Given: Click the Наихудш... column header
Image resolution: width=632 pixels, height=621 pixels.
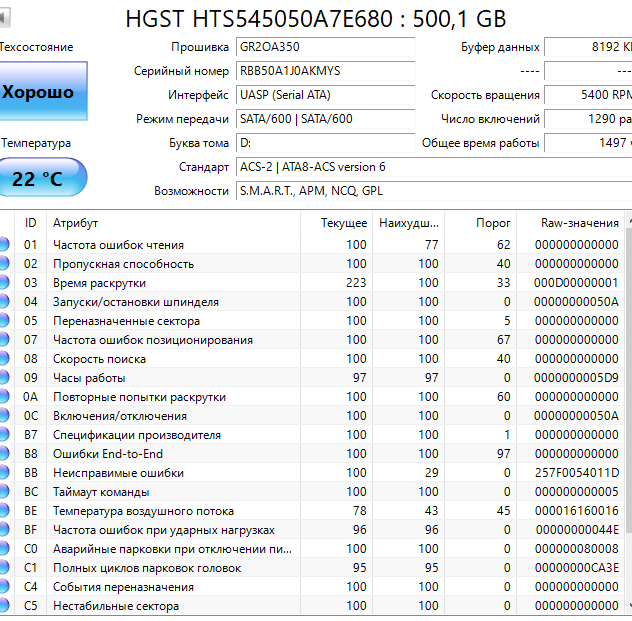Looking at the screenshot, I should [408, 223].
